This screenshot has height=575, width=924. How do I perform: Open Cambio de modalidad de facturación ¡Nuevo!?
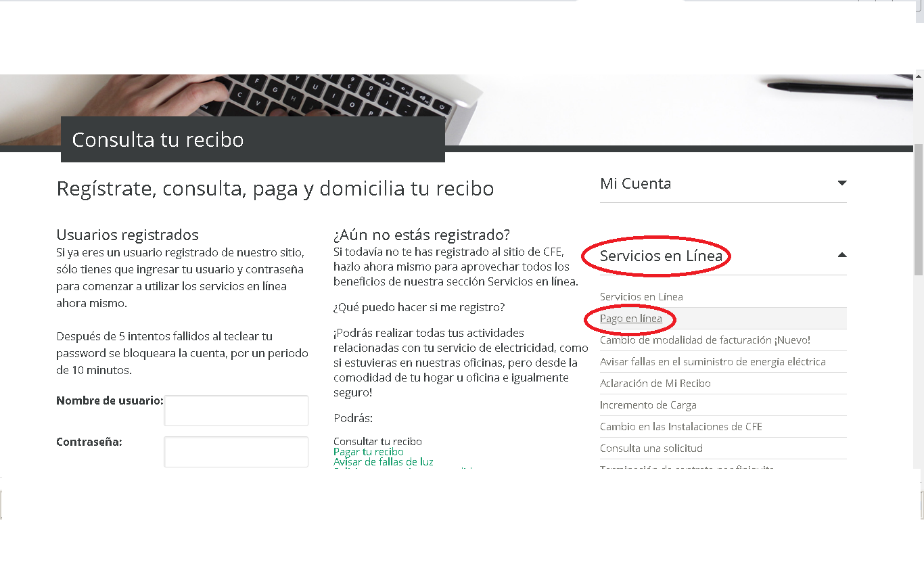point(705,340)
